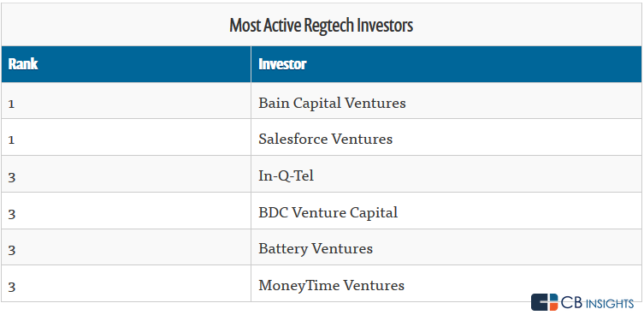Image resolution: width=644 pixels, height=315 pixels.
Task: Click rank cell beside Bain Capital Ventures
Action: click(x=126, y=101)
